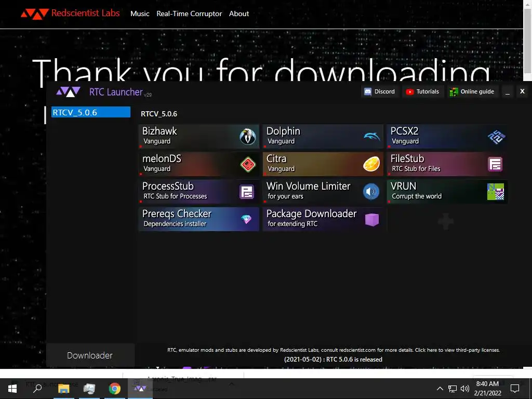Open the Music page on the website
Viewport: 532px width, 399px height.
tap(140, 14)
